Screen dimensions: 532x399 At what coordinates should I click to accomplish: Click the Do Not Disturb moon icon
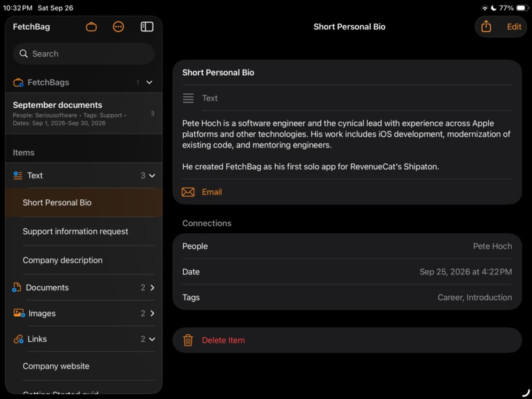pyautogui.click(x=494, y=8)
